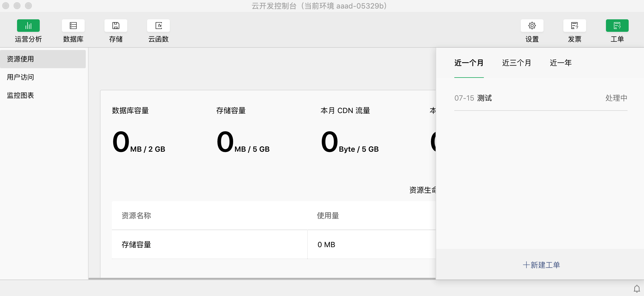Click the horizontal scrollbar below the table

(261, 279)
